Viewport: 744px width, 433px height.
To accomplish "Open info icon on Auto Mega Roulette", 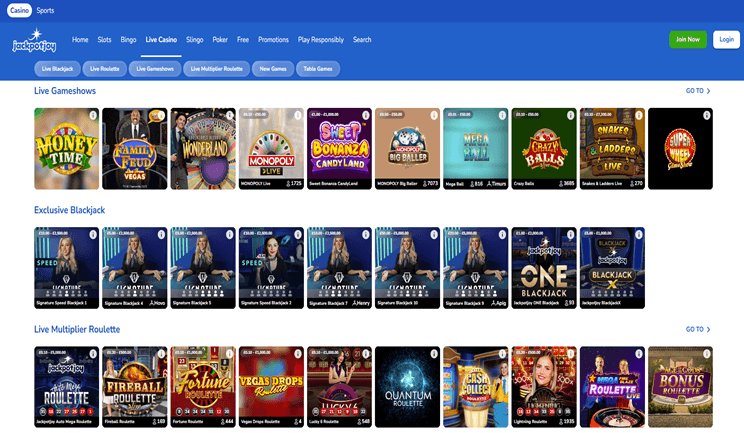I will 93,354.
